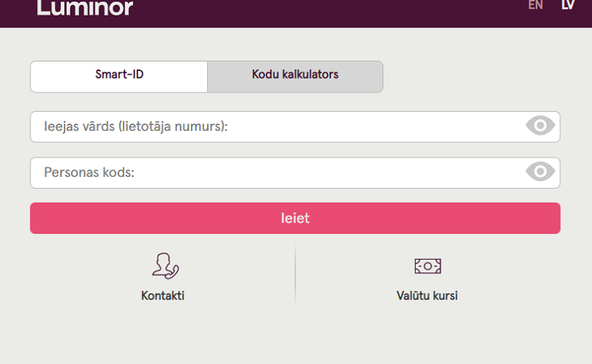The image size is (592, 364).
Task: Open the Kontakti link text
Action: pos(163,295)
